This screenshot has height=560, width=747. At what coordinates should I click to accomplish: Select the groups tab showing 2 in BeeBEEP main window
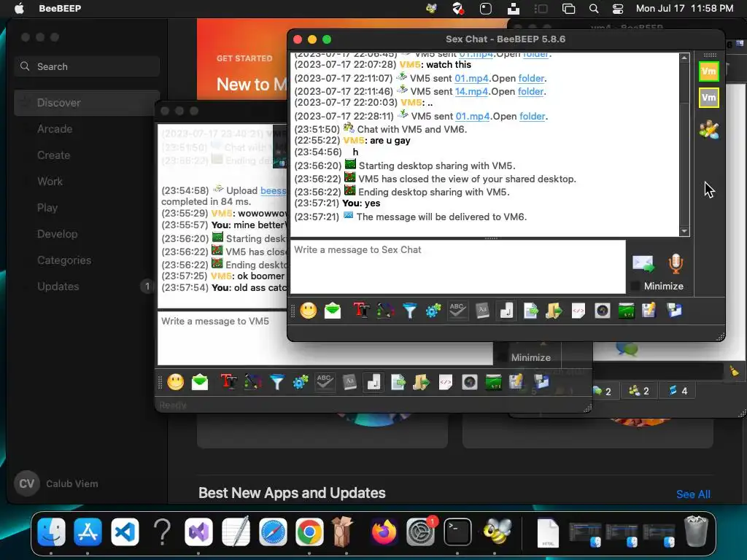(x=639, y=391)
